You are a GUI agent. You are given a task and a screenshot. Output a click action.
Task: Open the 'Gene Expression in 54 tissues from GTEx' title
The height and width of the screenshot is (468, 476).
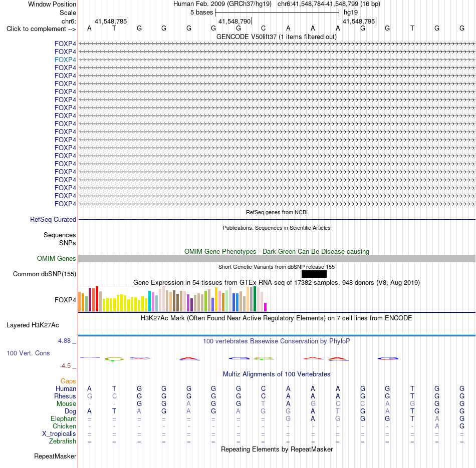click(x=277, y=283)
